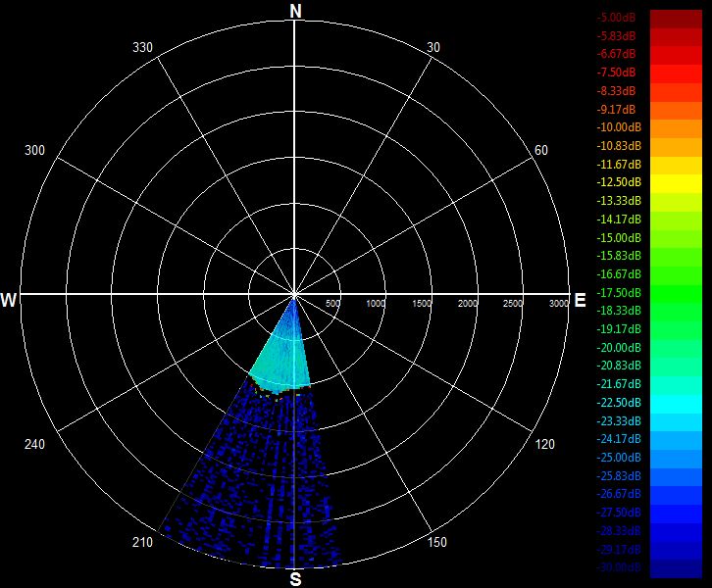Image resolution: width=712 pixels, height=588 pixels.
Task: Click the 2000 range ring label
Action: [467, 304]
